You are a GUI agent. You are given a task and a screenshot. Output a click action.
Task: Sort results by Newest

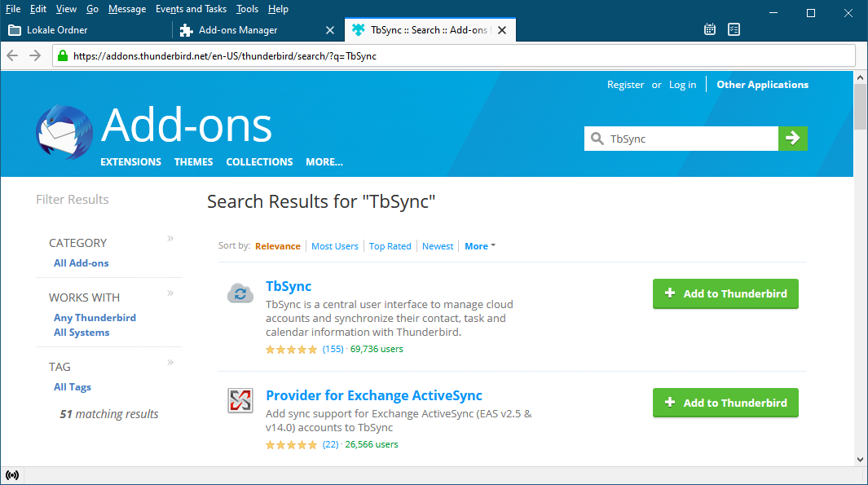pos(438,246)
